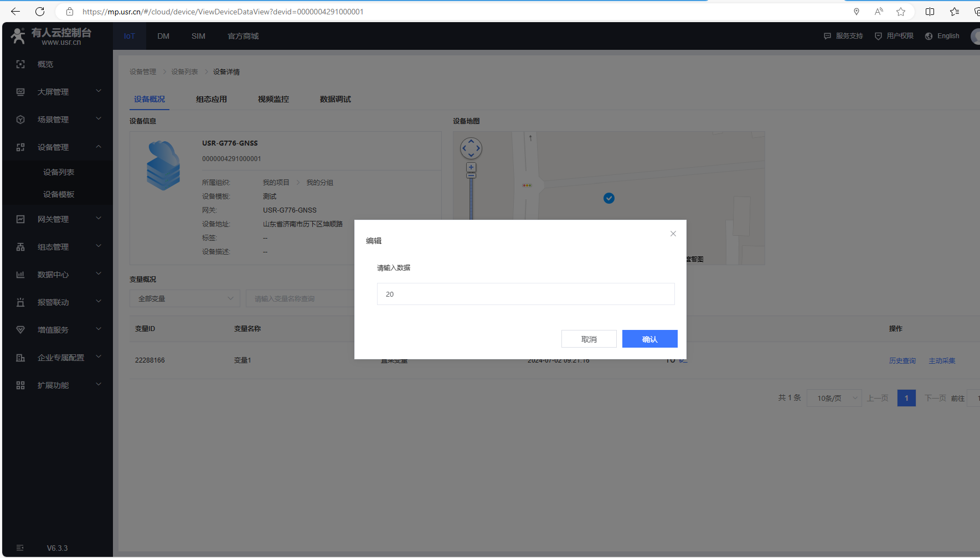Click the map zoom slider track

(471, 199)
